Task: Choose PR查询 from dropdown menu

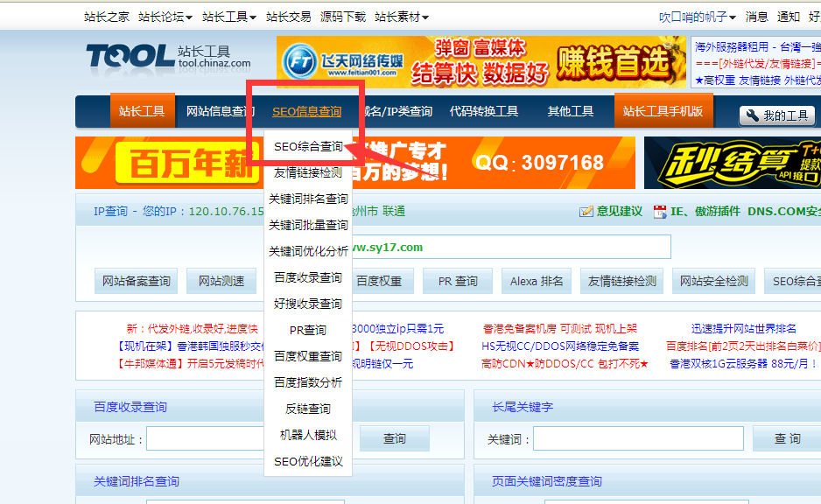Action: tap(308, 330)
